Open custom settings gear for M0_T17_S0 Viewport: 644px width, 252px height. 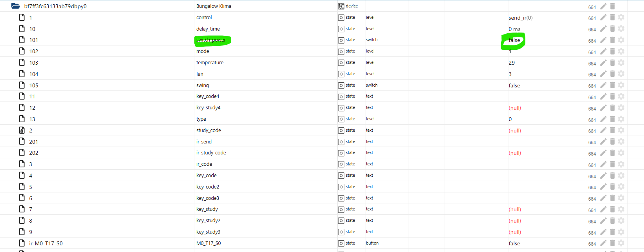click(621, 243)
